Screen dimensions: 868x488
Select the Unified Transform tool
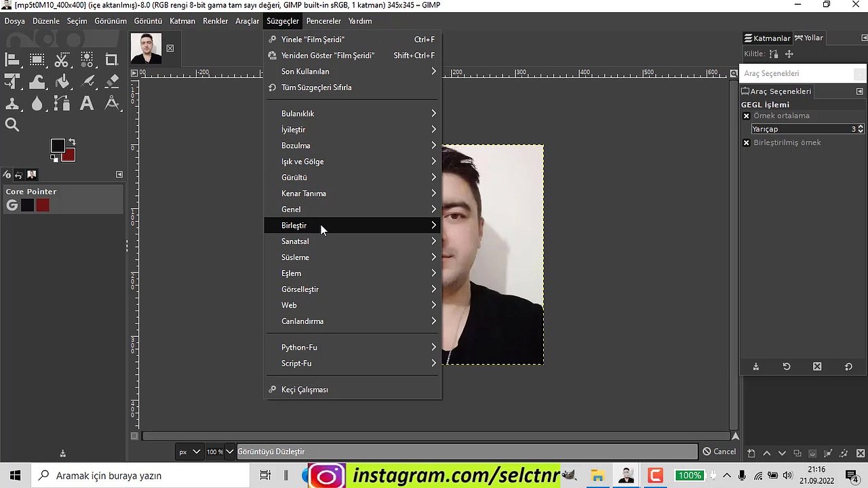[12, 82]
